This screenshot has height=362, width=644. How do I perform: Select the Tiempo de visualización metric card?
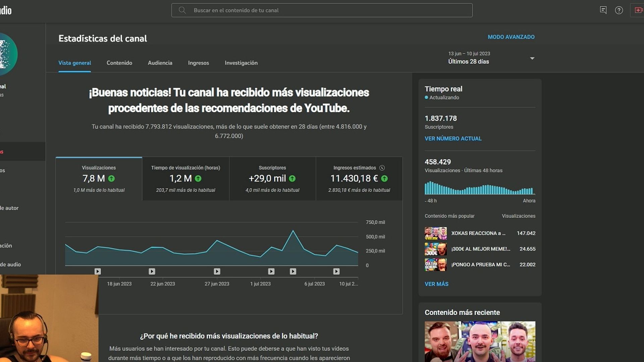[x=185, y=178]
